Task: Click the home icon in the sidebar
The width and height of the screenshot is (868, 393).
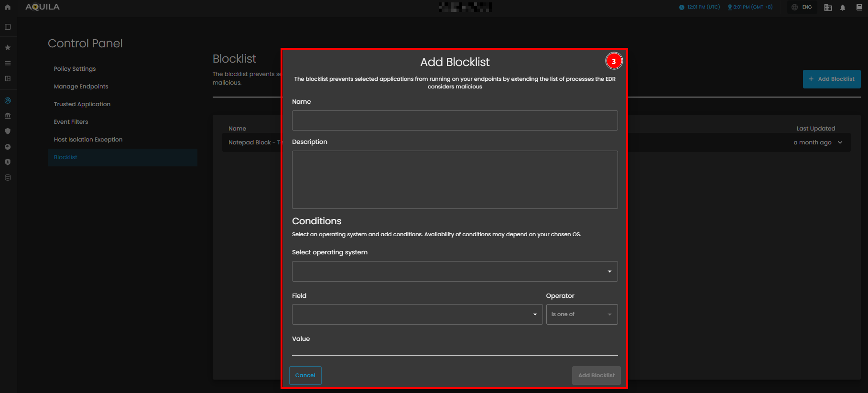Action: coord(8,7)
